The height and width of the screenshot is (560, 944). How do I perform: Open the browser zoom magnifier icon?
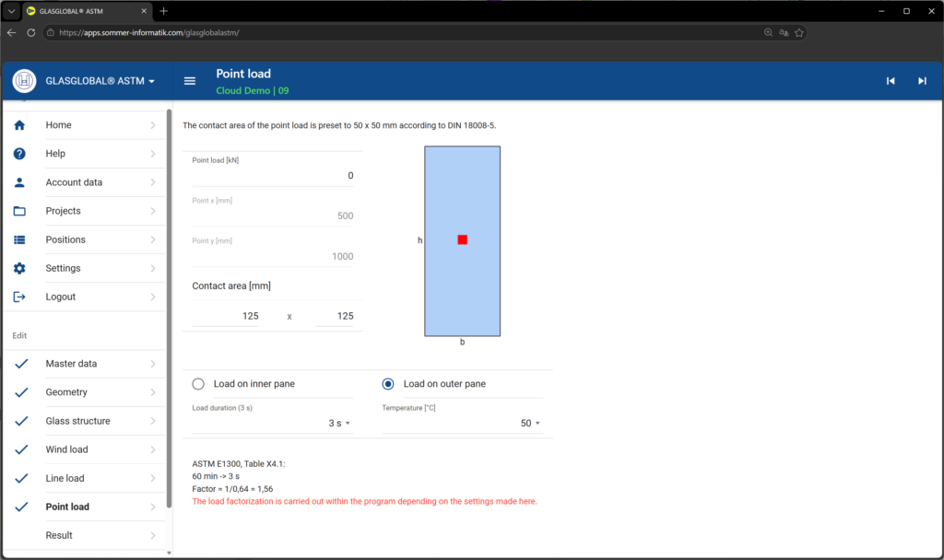point(768,32)
